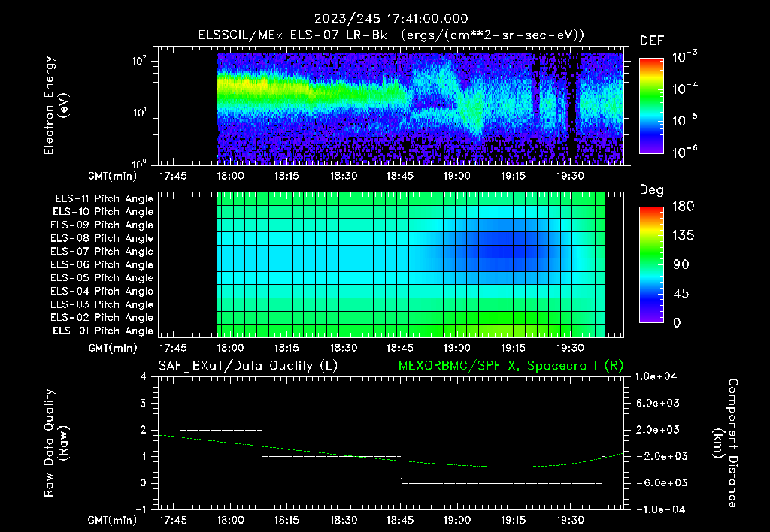Select the ELS-02 Pitch Angle row label
The image size is (770, 532).
point(102,318)
